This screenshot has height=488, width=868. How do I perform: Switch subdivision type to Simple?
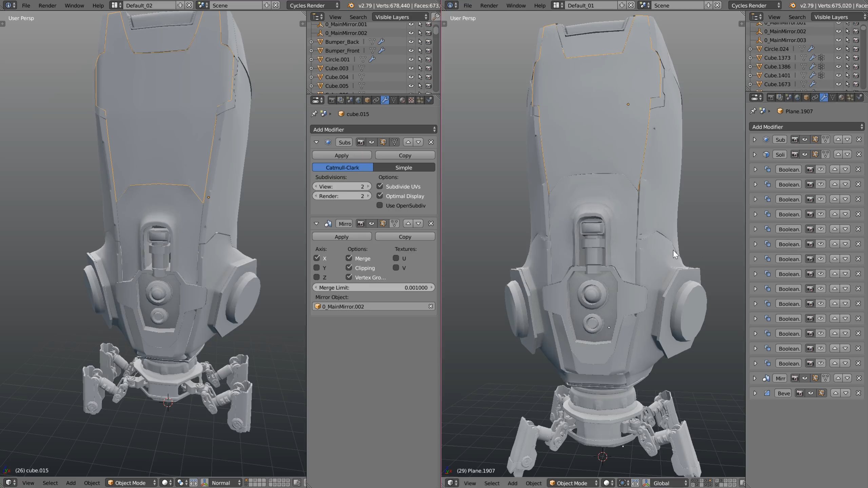403,167
